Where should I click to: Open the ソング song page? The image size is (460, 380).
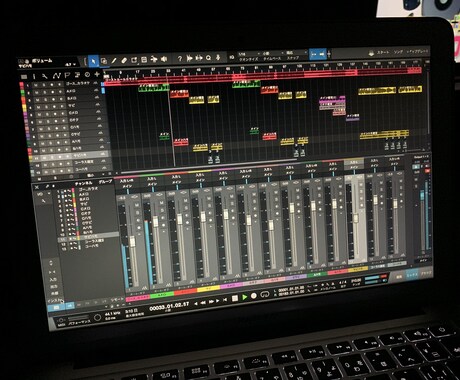[x=398, y=52]
